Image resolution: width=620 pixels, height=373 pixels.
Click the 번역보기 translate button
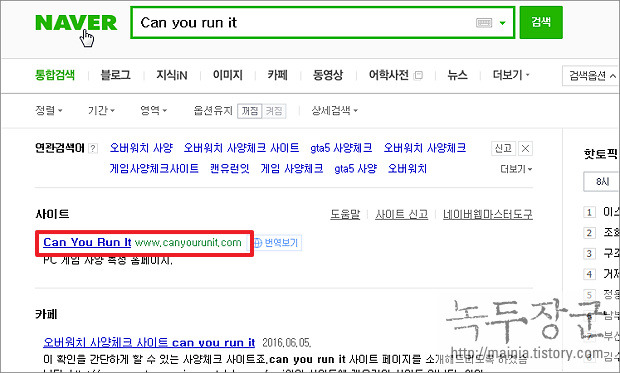(x=276, y=242)
